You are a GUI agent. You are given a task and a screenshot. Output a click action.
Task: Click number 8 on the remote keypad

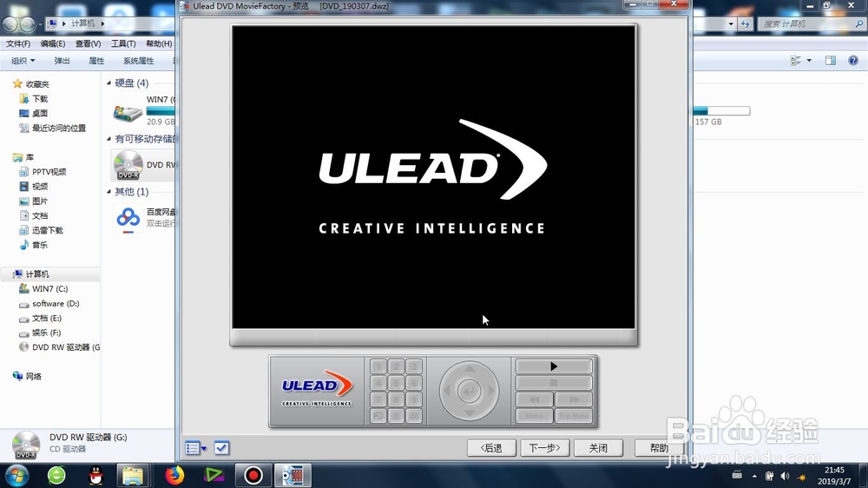(396, 399)
